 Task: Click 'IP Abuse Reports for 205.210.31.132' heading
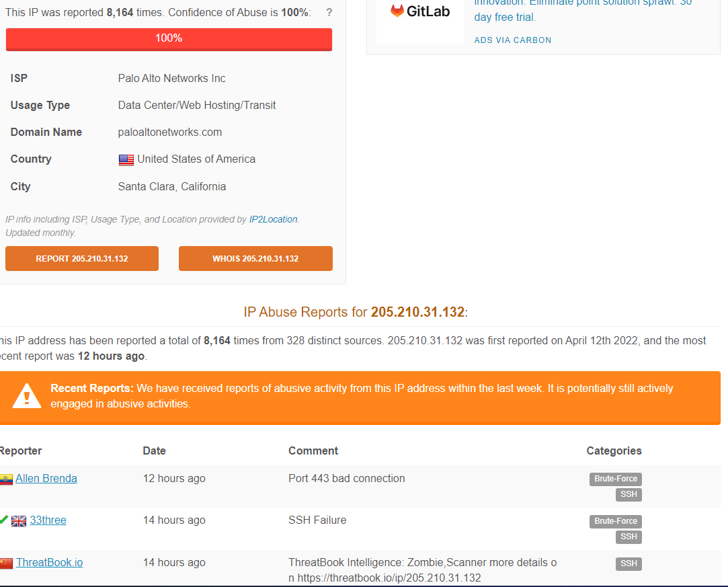click(356, 312)
